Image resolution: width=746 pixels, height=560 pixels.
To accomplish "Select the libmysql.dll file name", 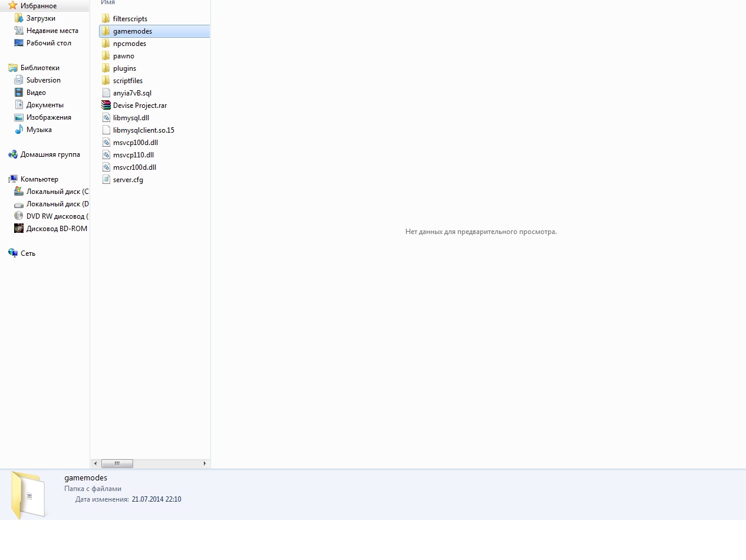I will click(x=131, y=117).
